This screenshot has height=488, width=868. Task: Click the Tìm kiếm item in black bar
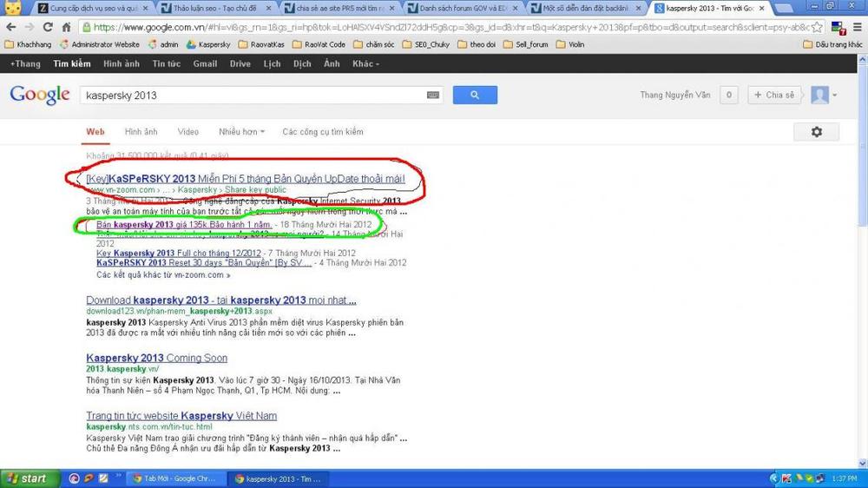click(x=72, y=63)
